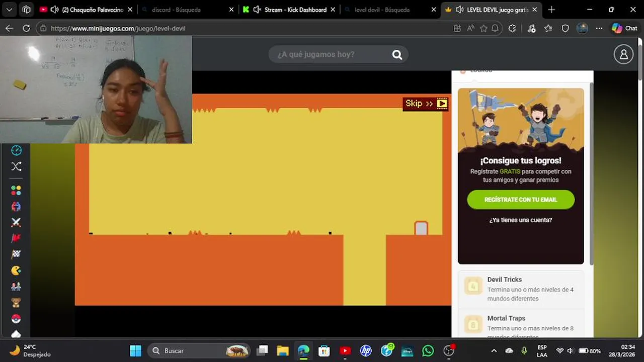Image resolution: width=644 pixels, height=362 pixels.
Task: Open Microsoft Store from taskbar
Action: tap(324, 350)
